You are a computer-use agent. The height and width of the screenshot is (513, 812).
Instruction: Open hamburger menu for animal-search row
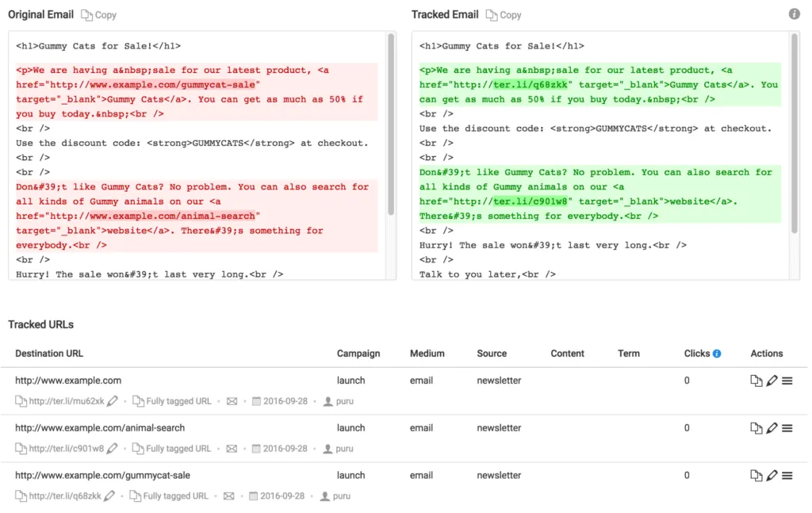pyautogui.click(x=787, y=428)
